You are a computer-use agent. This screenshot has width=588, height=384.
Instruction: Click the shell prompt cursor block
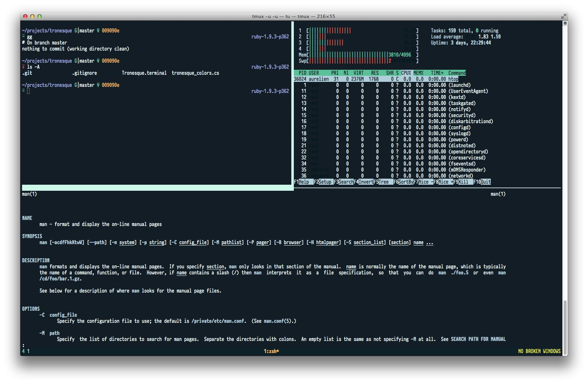click(28, 91)
